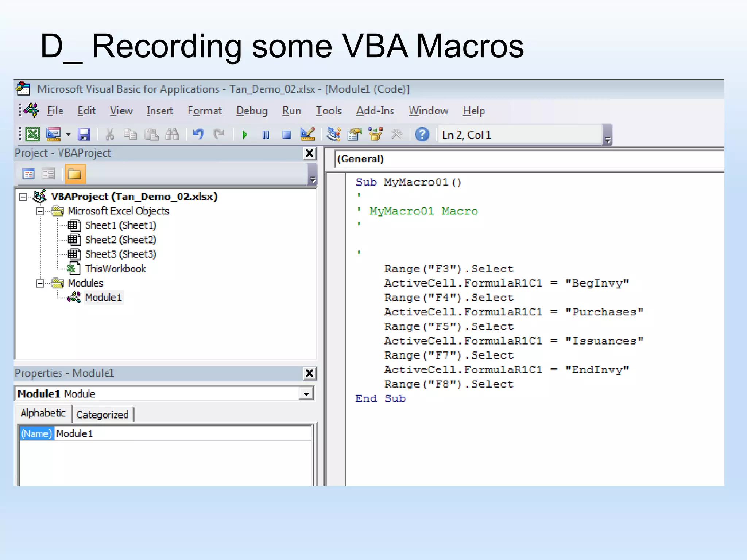
Task: Click the blue Help question mark icon
Action: pos(422,135)
